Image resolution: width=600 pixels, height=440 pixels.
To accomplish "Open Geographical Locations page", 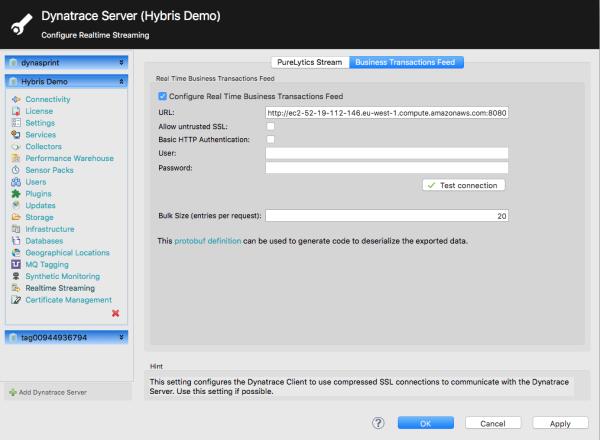I will [67, 253].
